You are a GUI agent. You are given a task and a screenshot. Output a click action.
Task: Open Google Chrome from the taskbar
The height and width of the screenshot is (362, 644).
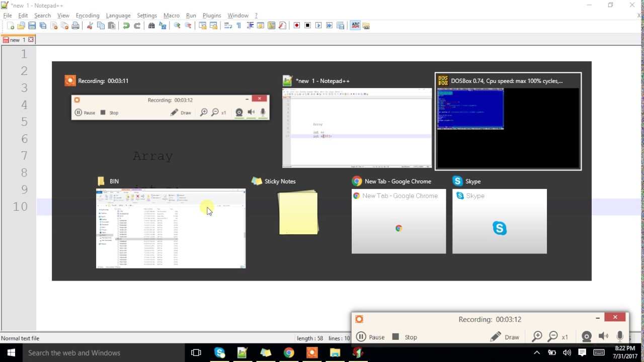point(289,353)
